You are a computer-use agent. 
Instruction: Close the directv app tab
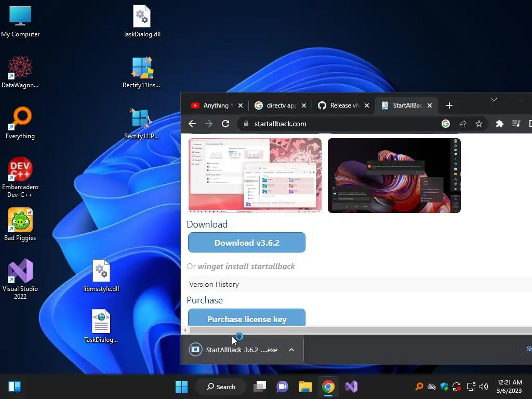[x=304, y=105]
